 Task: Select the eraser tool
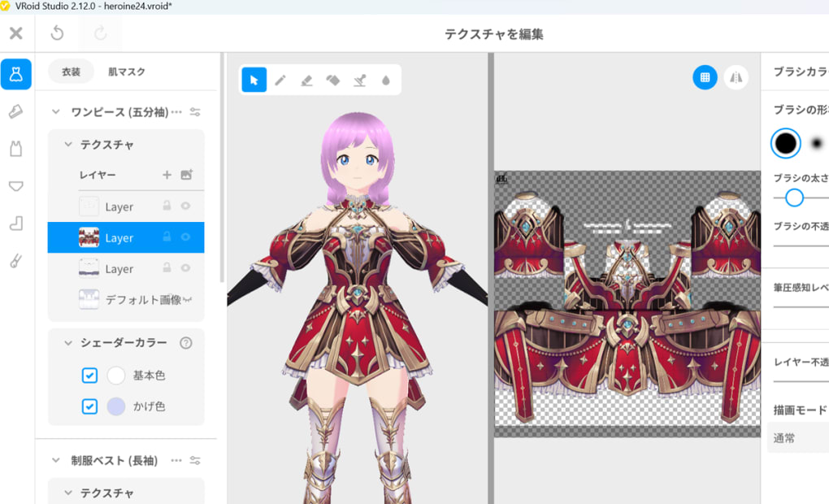pyautogui.click(x=306, y=80)
